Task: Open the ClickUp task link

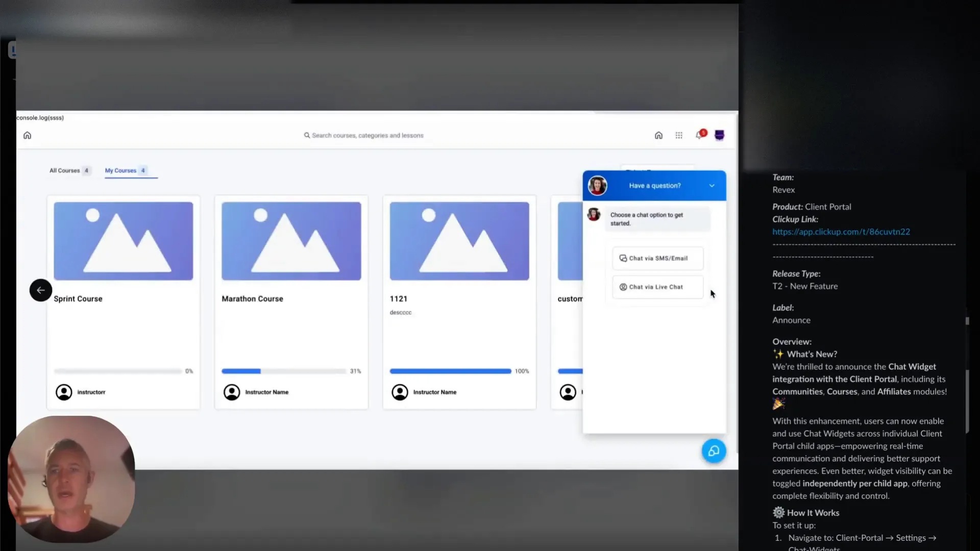Action: [841, 232]
